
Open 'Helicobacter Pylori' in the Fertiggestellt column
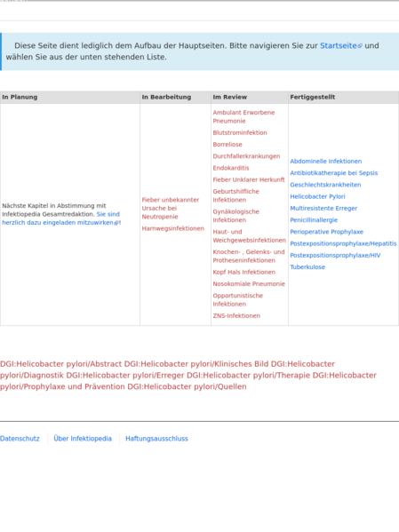(317, 196)
